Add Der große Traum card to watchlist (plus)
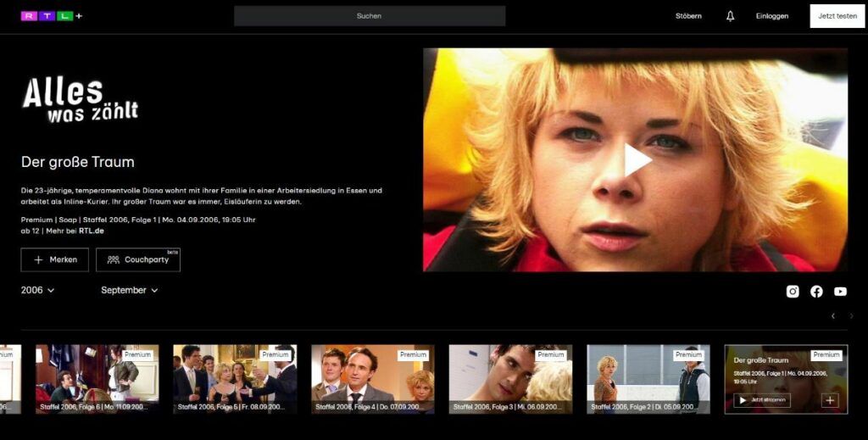This screenshot has height=440, width=868. 830,400
